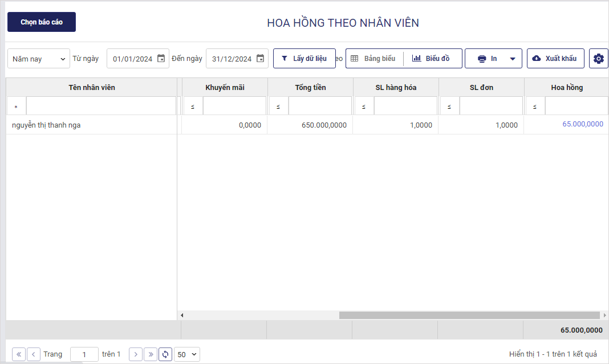Click Hiển thị 1 - 1 trên 1 kết quả
Viewport: 609px width, 364px height.
coord(553,354)
